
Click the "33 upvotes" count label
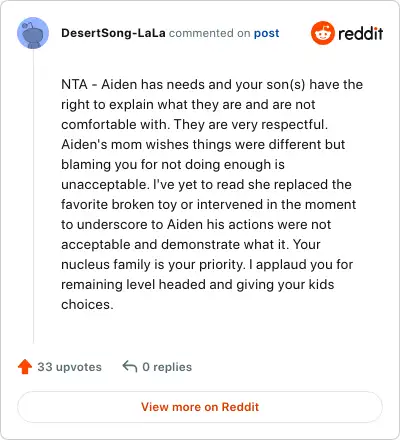pos(69,367)
